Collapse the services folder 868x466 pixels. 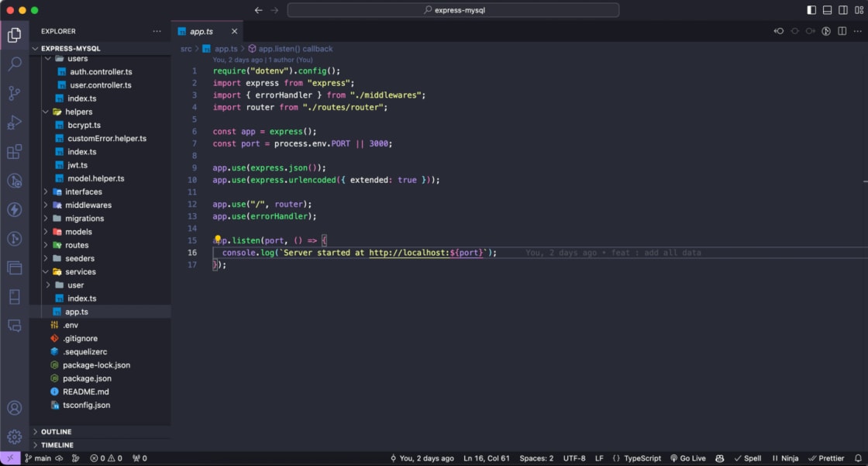pos(100,271)
